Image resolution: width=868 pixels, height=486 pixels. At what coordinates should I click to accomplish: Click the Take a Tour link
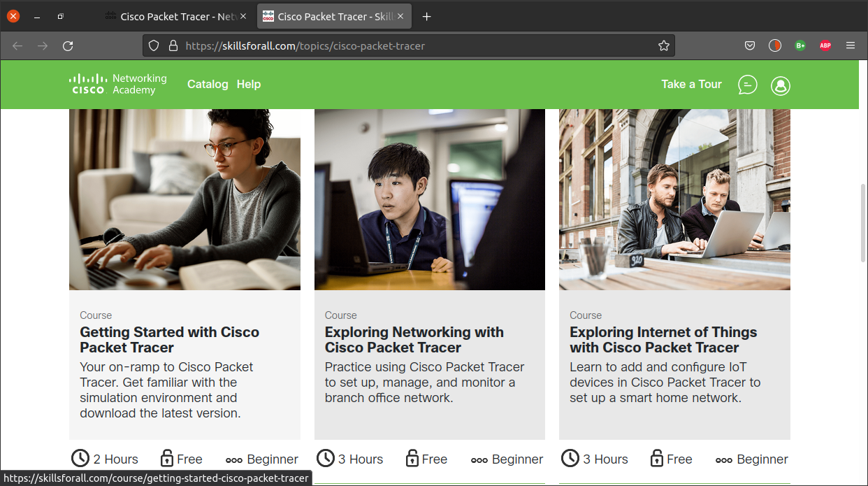tap(691, 84)
